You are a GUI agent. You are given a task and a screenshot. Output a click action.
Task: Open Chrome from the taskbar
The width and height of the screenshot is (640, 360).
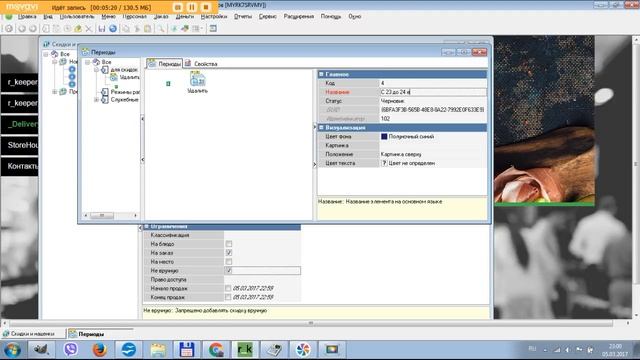pyautogui.click(x=216, y=350)
